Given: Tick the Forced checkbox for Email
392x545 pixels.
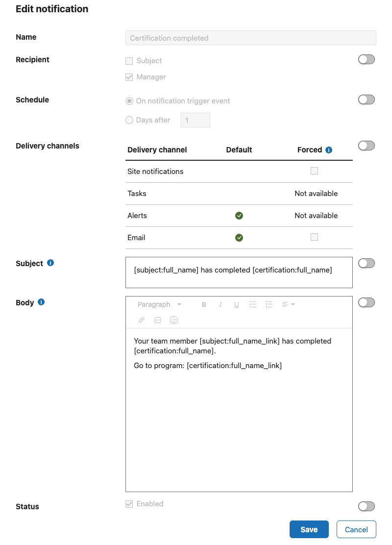Looking at the screenshot, I should (x=314, y=237).
